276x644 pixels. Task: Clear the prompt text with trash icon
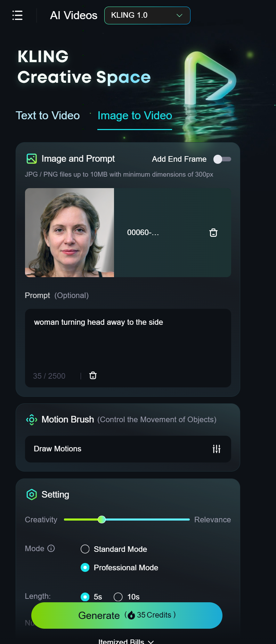[93, 376]
